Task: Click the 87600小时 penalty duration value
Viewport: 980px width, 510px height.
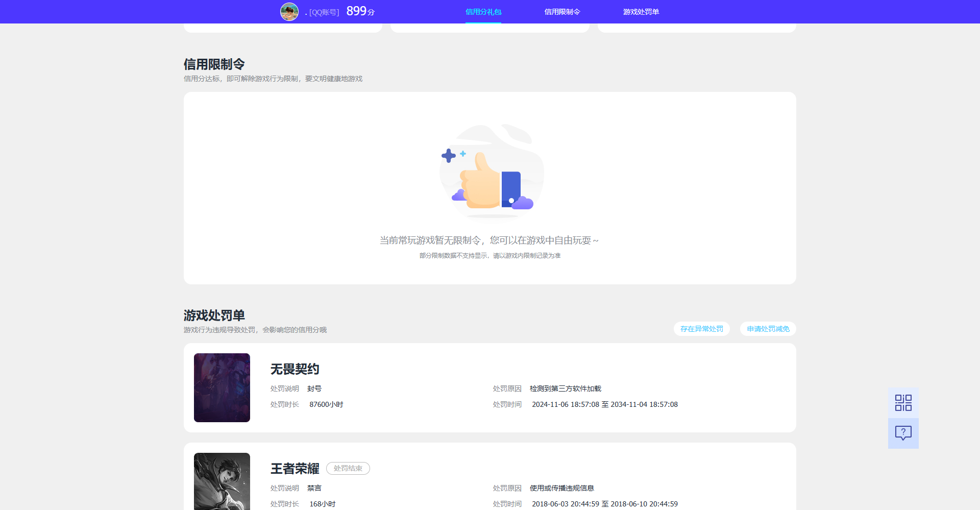Action: pos(326,404)
